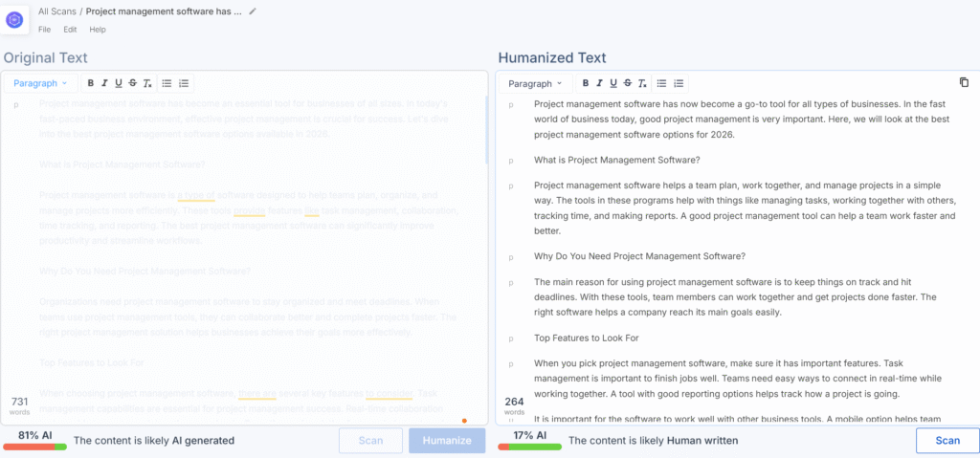Click the pencil icon to rename scan
The width and height of the screenshot is (980, 458).
pyautogui.click(x=253, y=11)
